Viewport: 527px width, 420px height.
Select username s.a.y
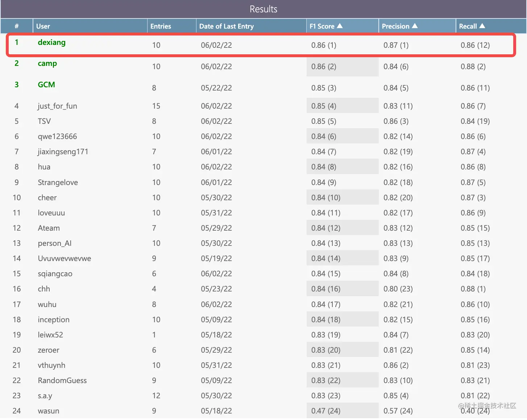click(x=45, y=395)
